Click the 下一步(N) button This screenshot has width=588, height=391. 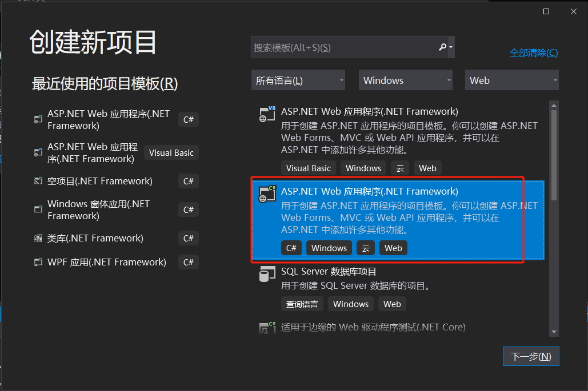[x=530, y=356]
